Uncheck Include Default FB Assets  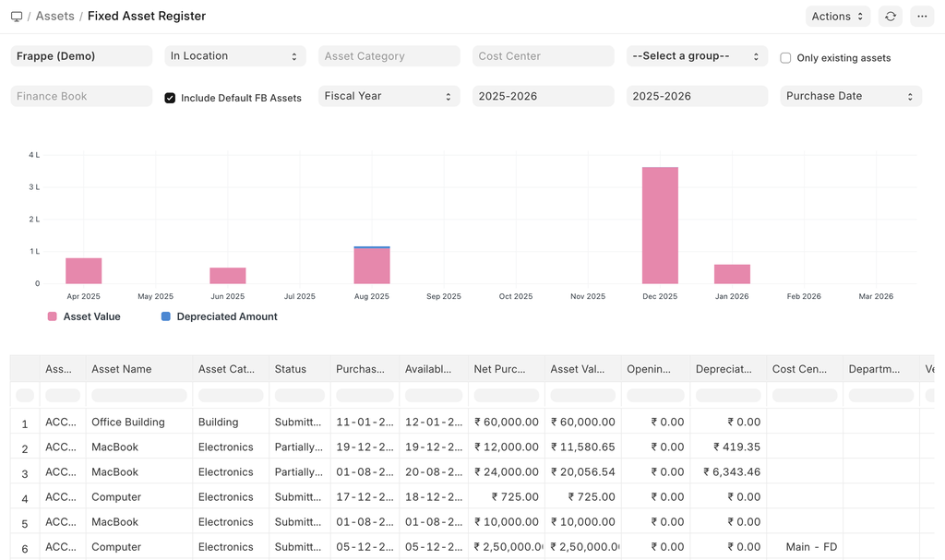(x=170, y=98)
